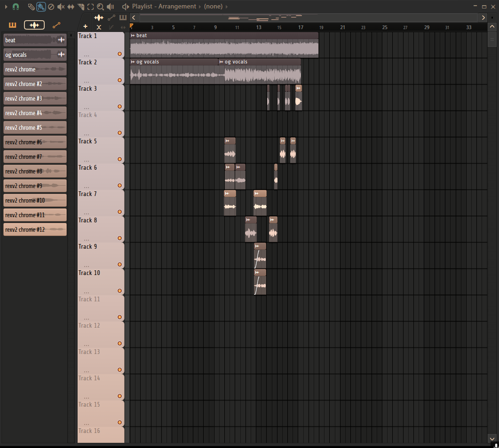Click the Track 10 header label
499x448 pixels.
pyautogui.click(x=89, y=273)
